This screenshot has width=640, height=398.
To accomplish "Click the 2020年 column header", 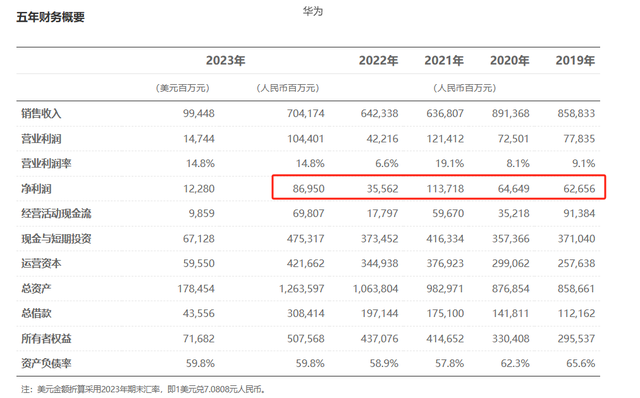I will pyautogui.click(x=509, y=60).
